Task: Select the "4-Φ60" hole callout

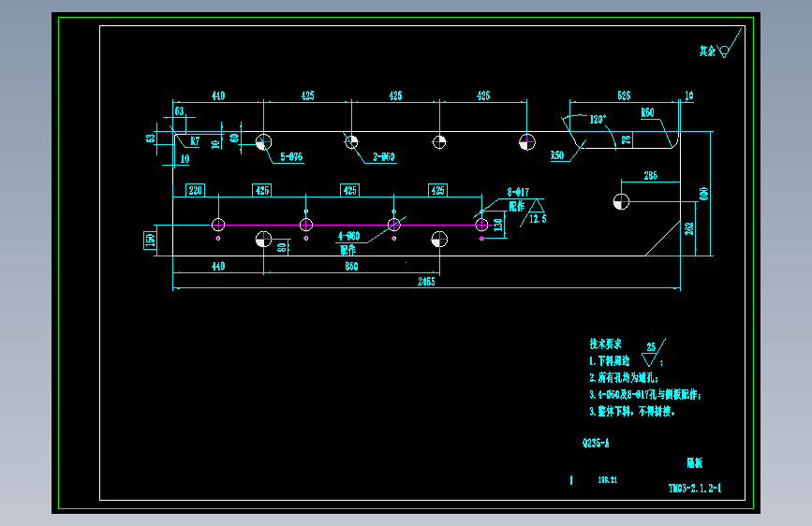Action: tap(348, 236)
